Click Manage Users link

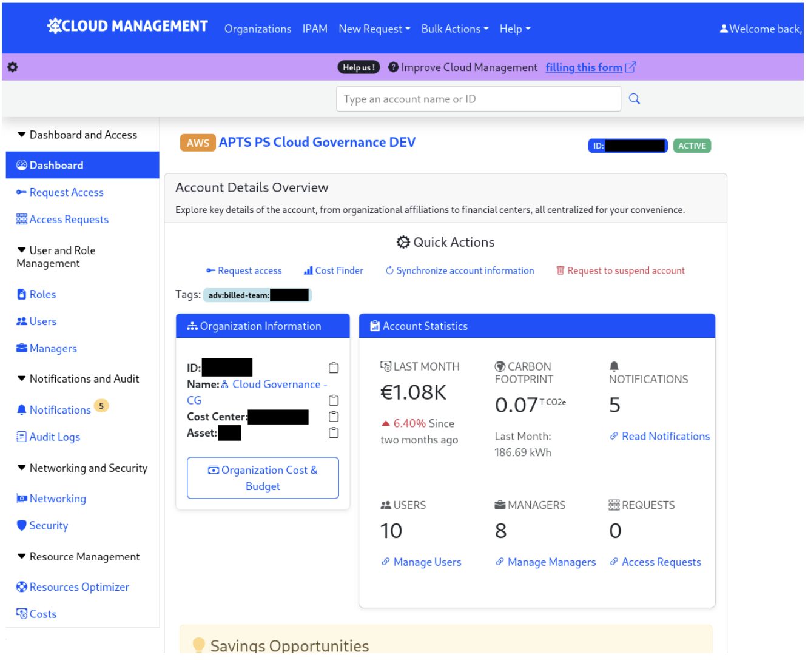coord(422,562)
